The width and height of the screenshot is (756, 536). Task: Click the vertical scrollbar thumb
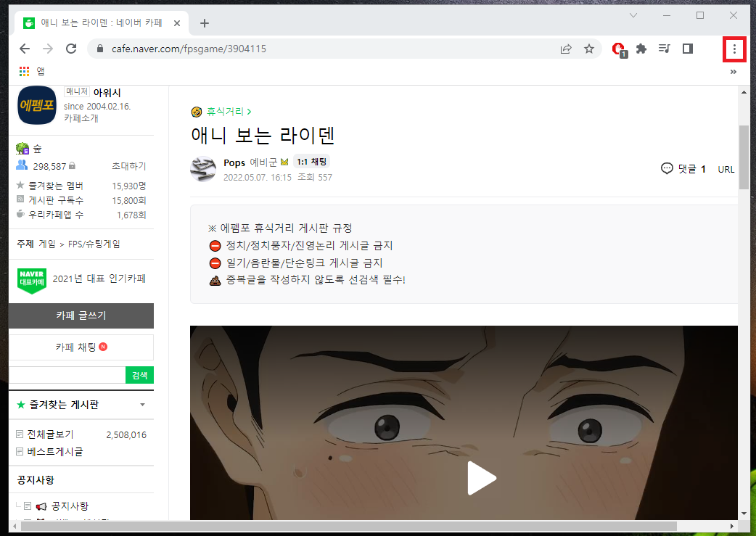click(x=744, y=157)
